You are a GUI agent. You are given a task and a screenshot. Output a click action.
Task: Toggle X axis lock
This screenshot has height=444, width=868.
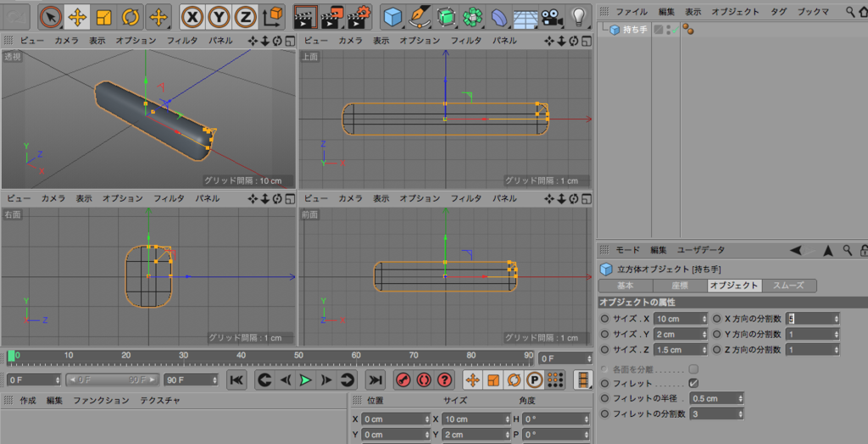tap(192, 17)
